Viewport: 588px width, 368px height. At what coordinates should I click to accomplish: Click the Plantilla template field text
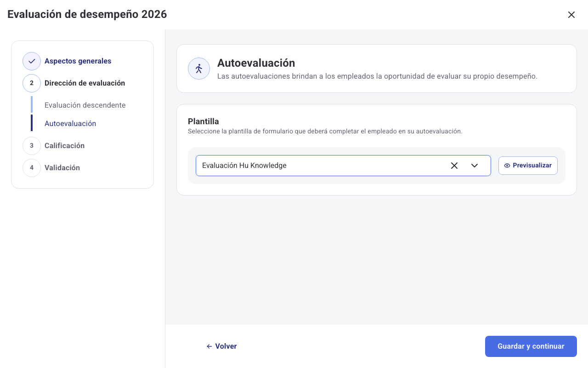click(x=244, y=166)
